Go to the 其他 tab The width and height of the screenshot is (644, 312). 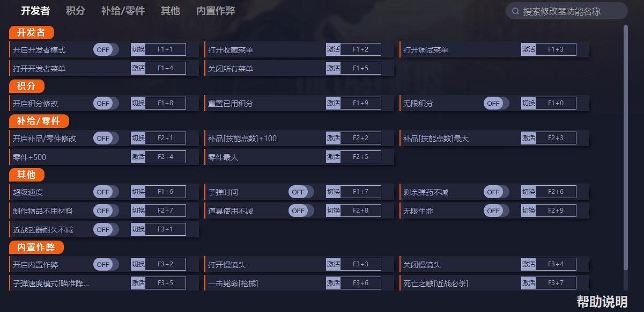click(x=171, y=11)
